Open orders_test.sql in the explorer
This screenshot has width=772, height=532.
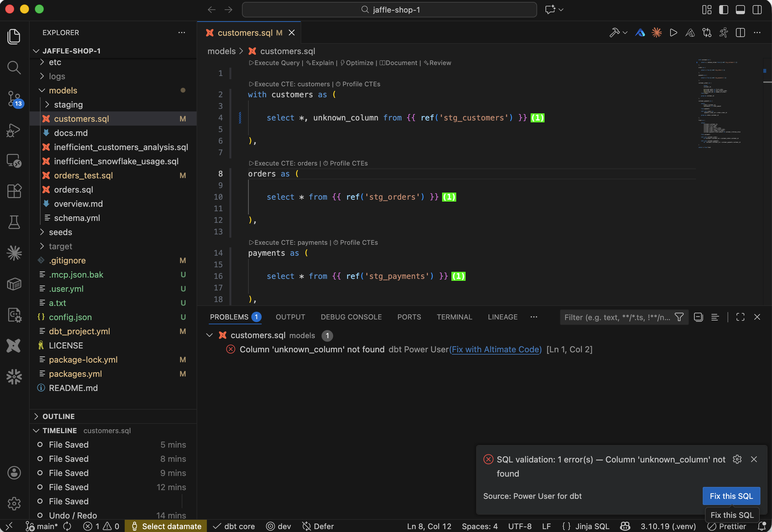[83, 175]
